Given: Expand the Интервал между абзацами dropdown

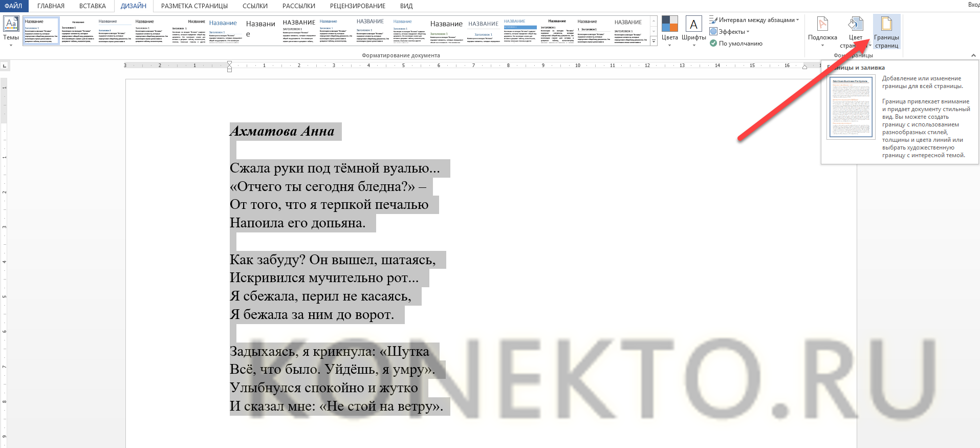Looking at the screenshot, I should tap(754, 20).
